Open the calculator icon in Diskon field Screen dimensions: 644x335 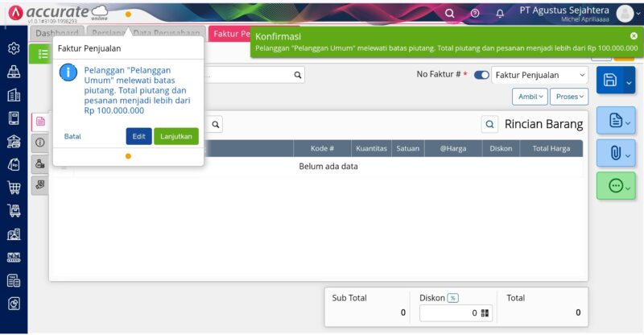point(485,312)
